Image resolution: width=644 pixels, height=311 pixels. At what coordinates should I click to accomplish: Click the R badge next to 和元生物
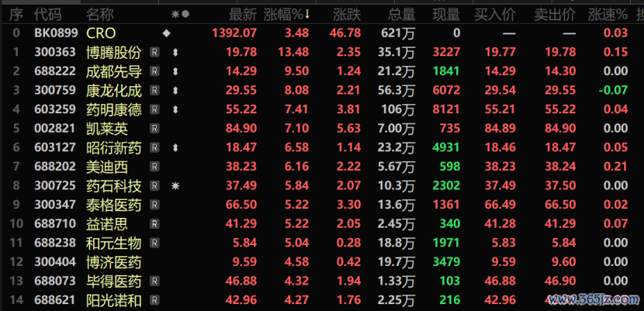[x=154, y=243]
